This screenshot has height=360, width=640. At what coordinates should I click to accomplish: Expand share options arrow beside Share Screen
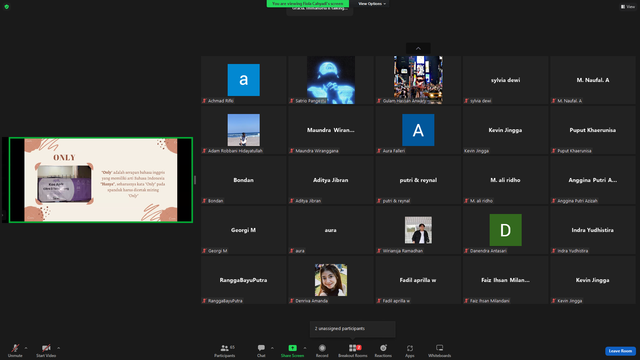[x=305, y=348]
